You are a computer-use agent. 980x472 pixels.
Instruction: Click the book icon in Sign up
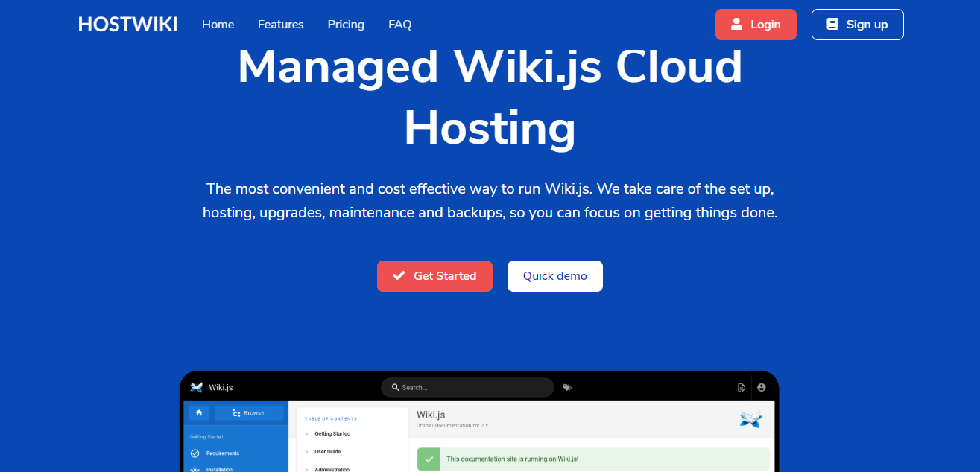(832, 24)
